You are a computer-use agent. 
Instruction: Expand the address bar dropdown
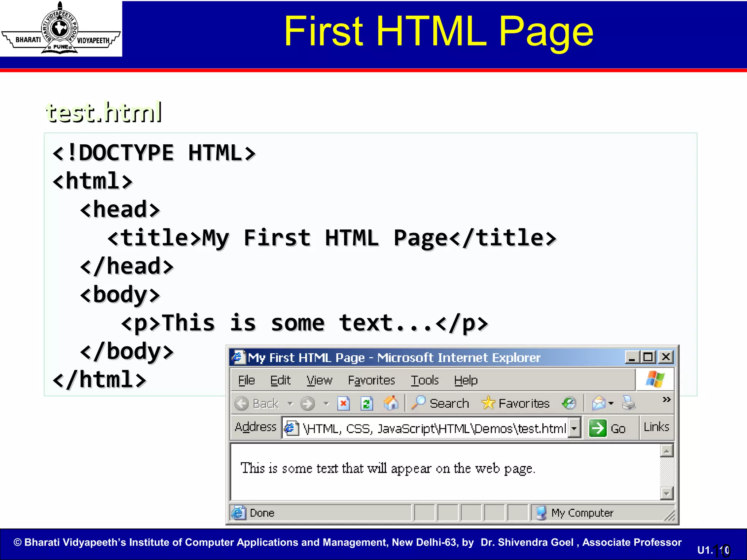[574, 428]
